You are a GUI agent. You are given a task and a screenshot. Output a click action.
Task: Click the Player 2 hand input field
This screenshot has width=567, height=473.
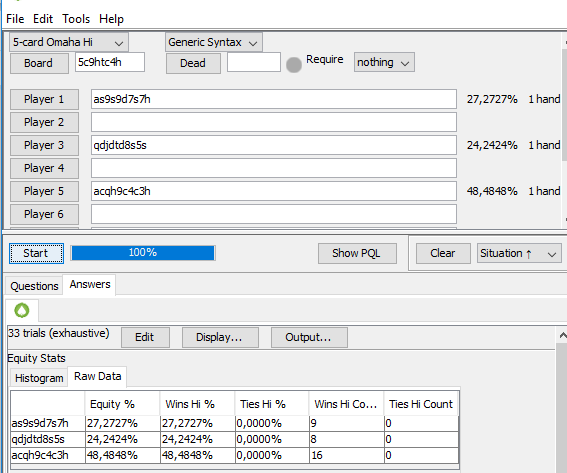(274, 122)
